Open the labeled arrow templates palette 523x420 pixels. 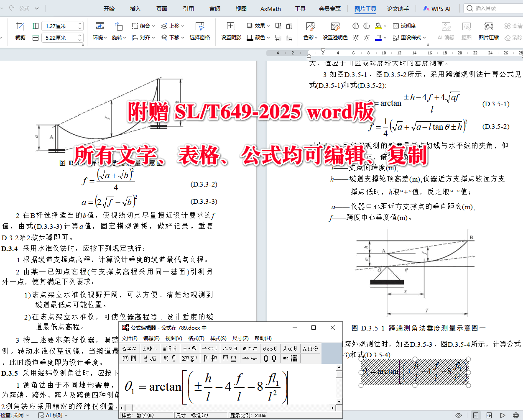click(x=250, y=358)
